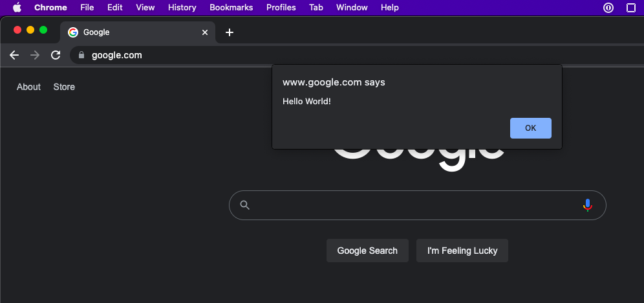
Task: Click the back navigation arrow
Action: coord(14,55)
